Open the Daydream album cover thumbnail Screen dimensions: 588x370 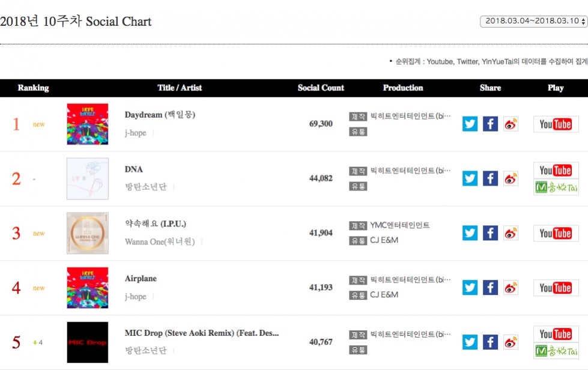point(87,124)
